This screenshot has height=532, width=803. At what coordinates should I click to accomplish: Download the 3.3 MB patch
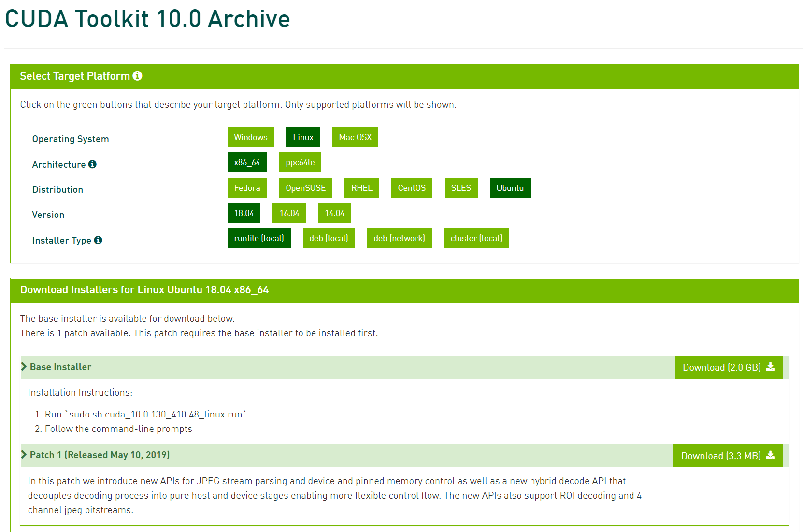click(728, 456)
